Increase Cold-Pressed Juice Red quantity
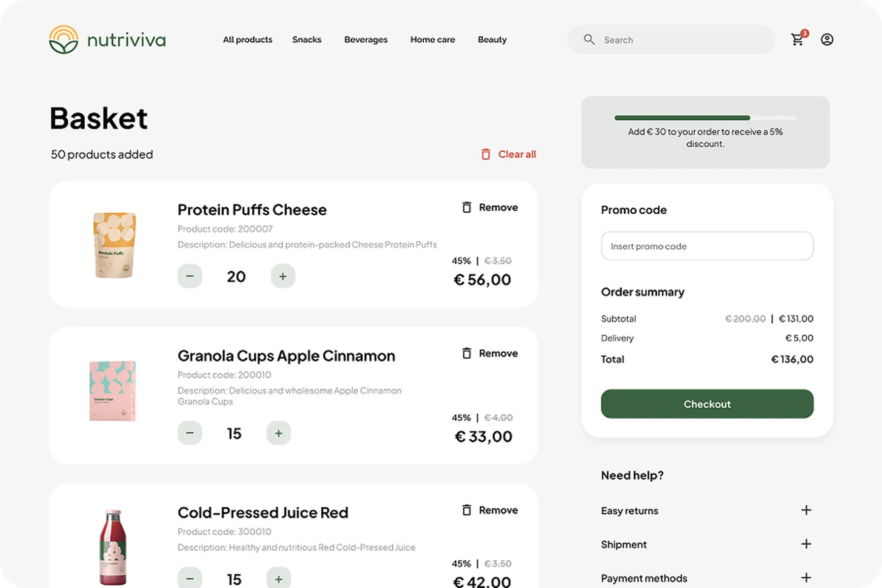Screen dimensions: 882x588 pos(278,578)
